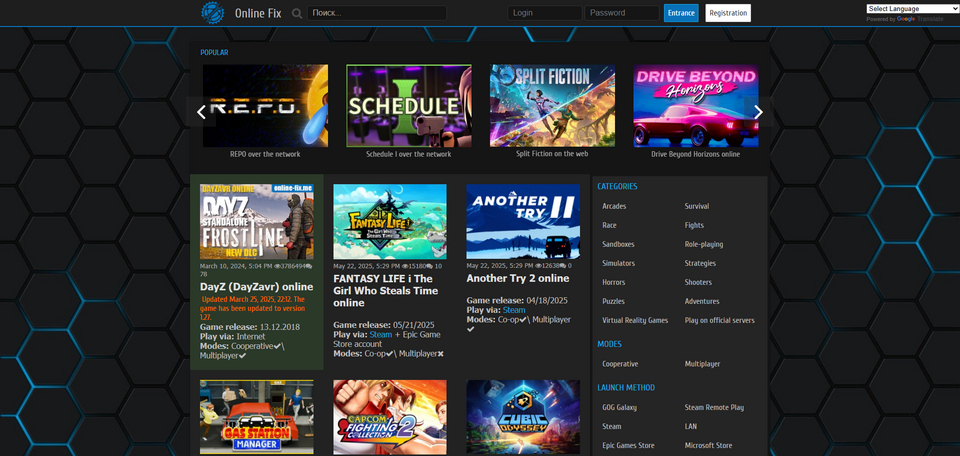Select the Adventures category

(x=702, y=301)
